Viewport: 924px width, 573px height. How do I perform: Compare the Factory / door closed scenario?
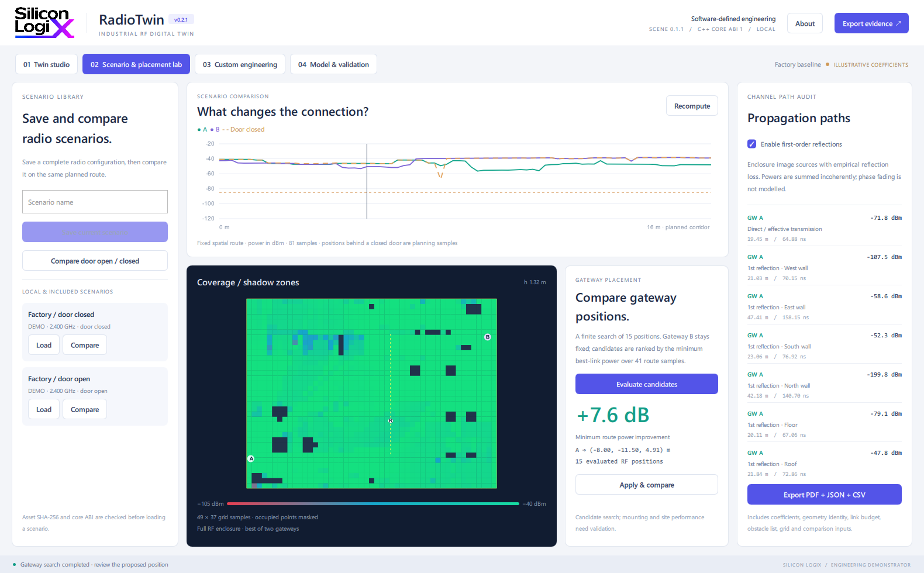coord(85,345)
